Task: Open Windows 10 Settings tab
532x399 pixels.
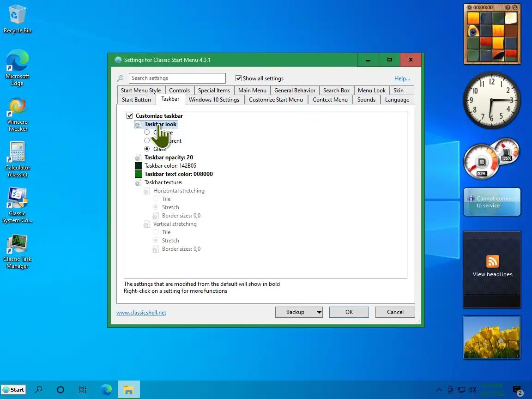Action: (x=214, y=99)
